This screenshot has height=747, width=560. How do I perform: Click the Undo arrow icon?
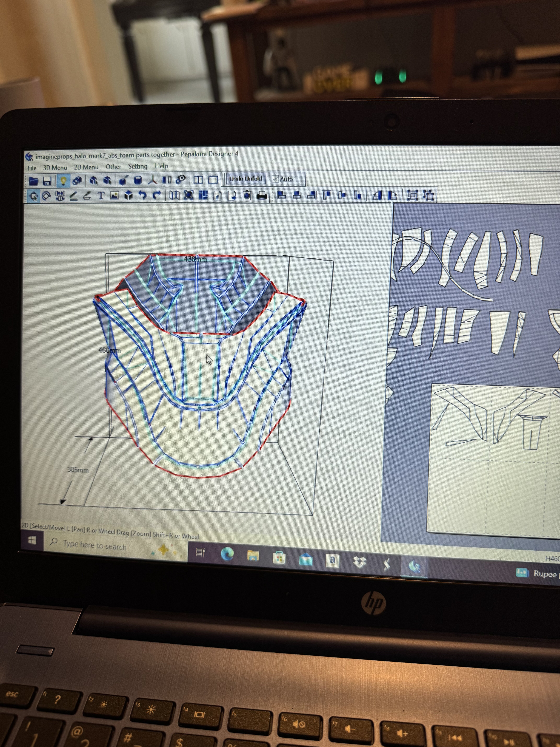point(142,195)
